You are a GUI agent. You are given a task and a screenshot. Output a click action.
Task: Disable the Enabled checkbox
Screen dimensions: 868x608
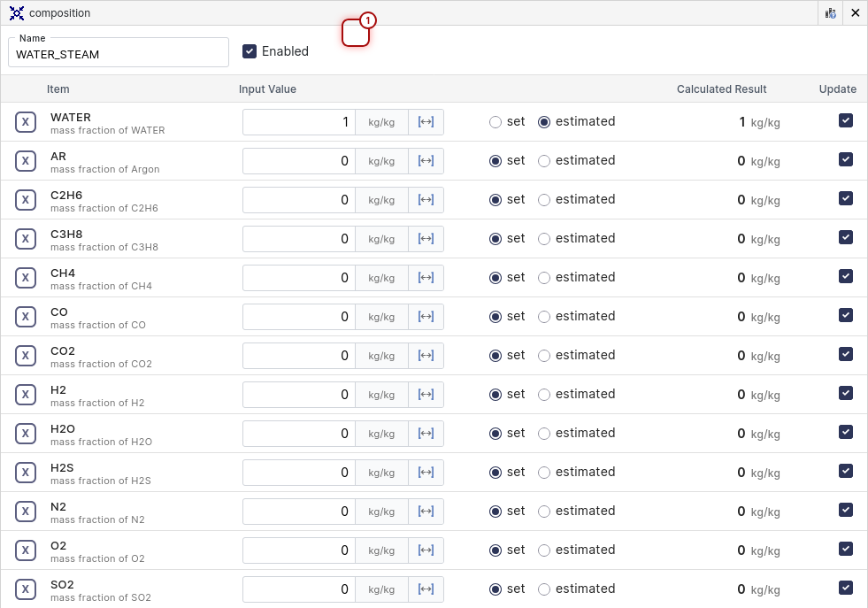point(250,51)
